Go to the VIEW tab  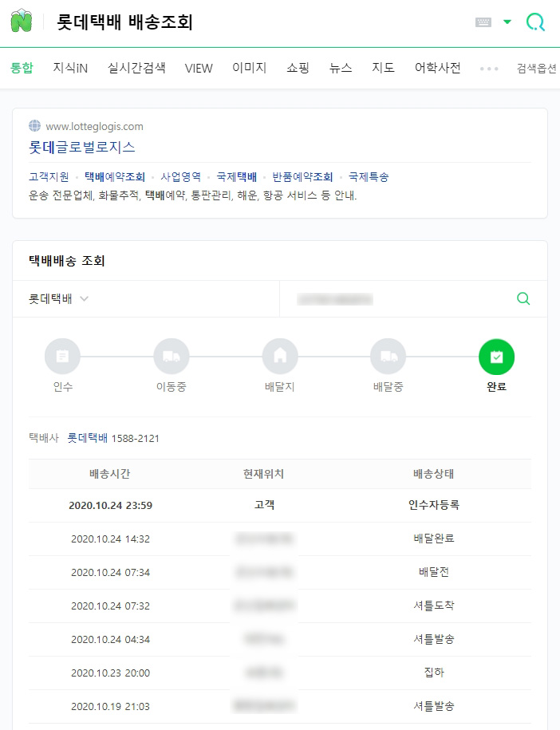tap(199, 68)
